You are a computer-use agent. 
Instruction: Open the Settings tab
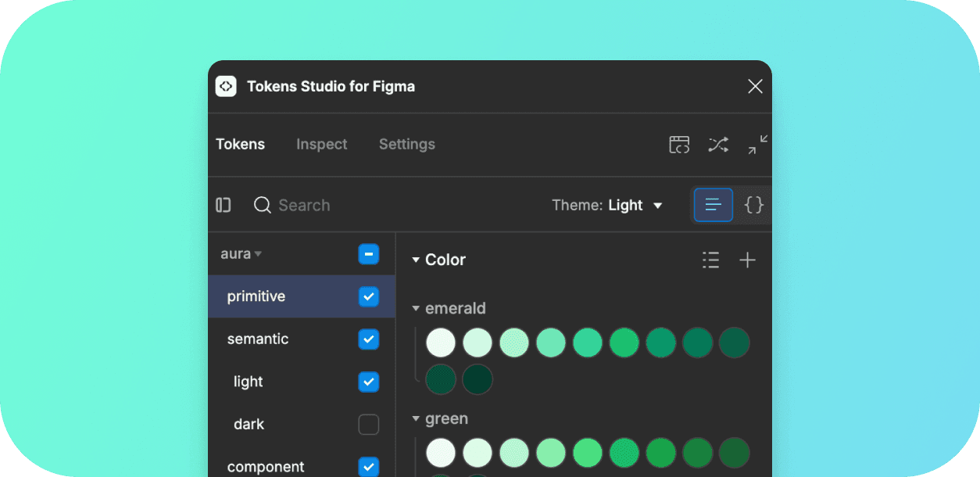click(406, 145)
